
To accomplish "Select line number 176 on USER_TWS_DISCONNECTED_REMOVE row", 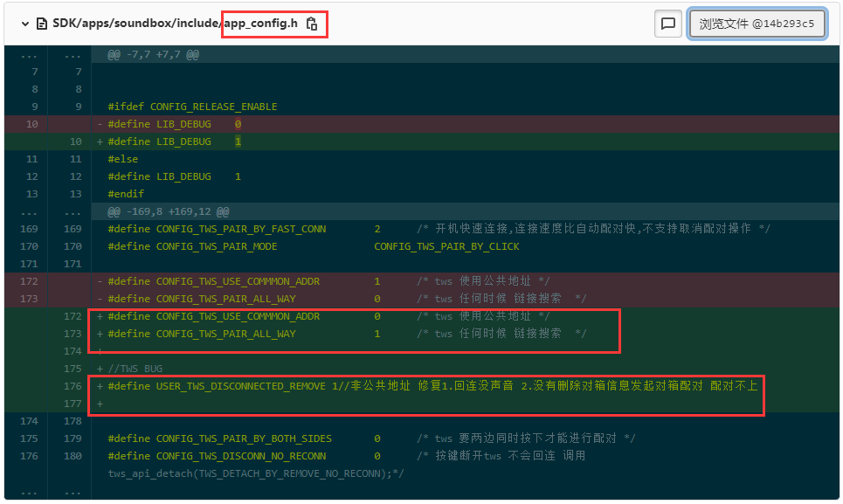I will pyautogui.click(x=73, y=386).
